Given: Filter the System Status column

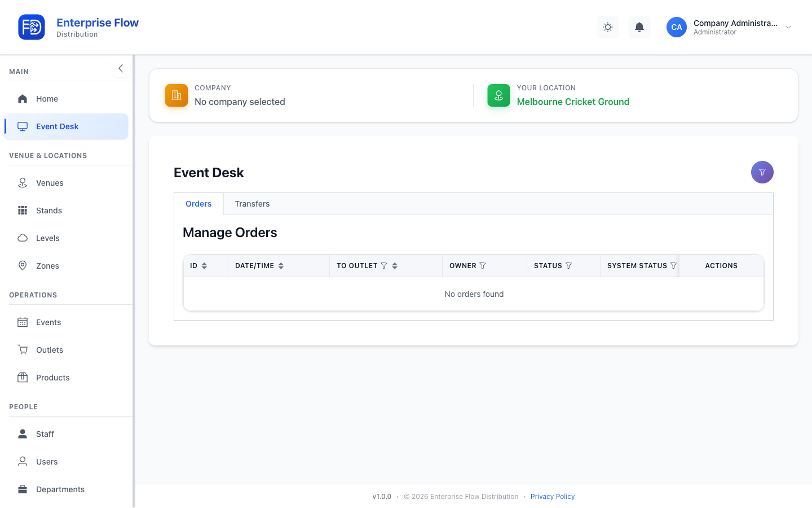Looking at the screenshot, I should pyautogui.click(x=673, y=266).
